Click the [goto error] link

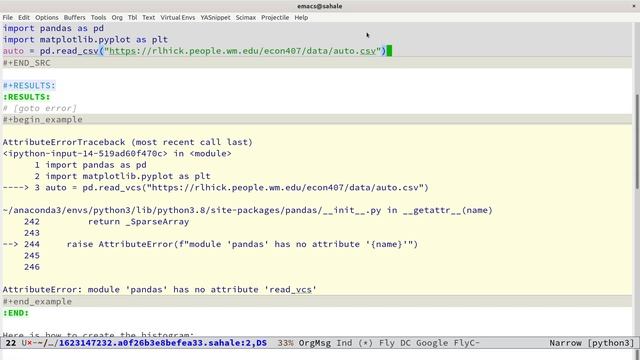[x=44, y=108]
